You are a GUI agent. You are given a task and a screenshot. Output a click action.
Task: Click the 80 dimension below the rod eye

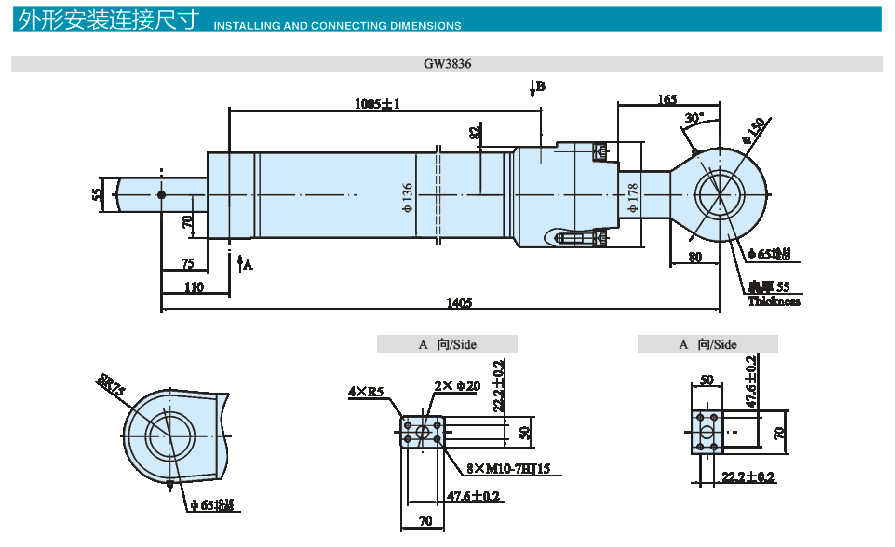coord(694,257)
